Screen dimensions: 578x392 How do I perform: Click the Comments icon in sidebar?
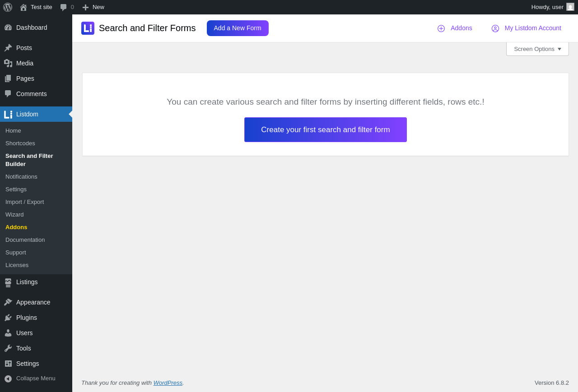(x=8, y=94)
